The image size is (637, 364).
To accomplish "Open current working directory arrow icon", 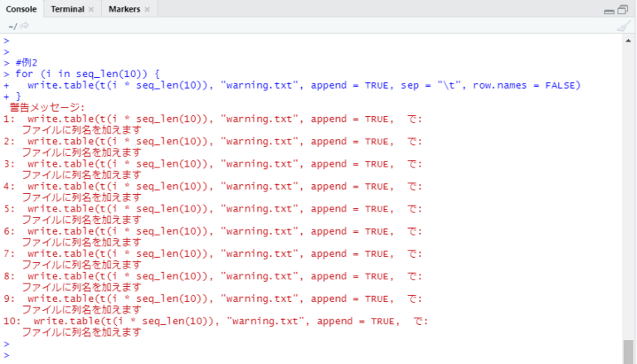I will pos(24,26).
